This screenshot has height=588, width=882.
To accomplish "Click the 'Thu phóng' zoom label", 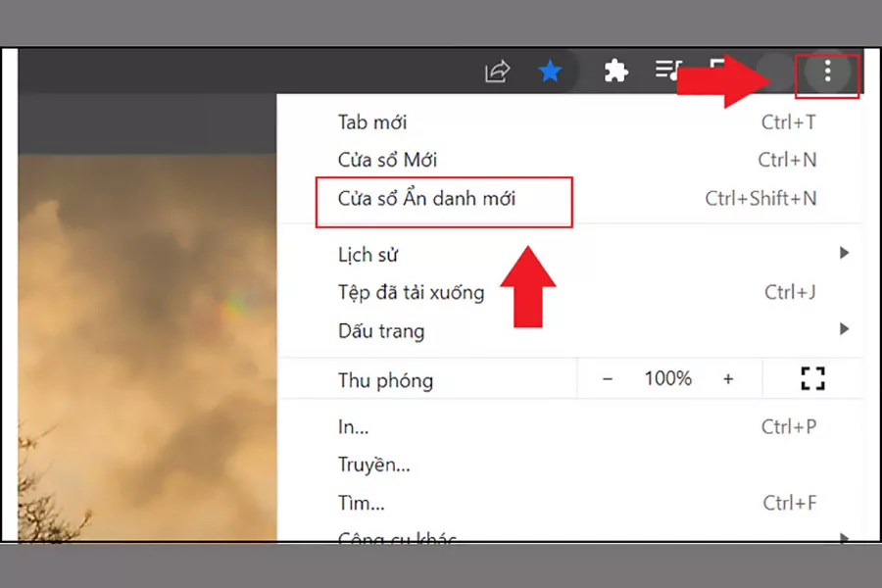I will click(386, 381).
